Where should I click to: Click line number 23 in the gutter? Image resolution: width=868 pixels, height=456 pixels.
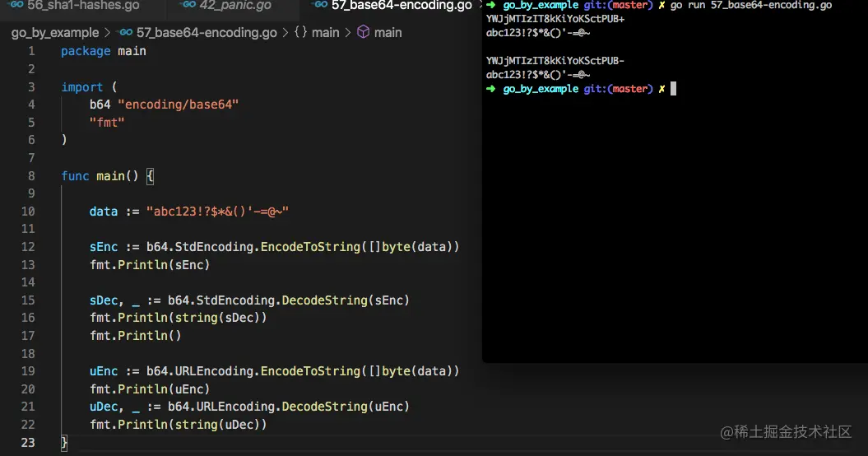[x=28, y=442]
